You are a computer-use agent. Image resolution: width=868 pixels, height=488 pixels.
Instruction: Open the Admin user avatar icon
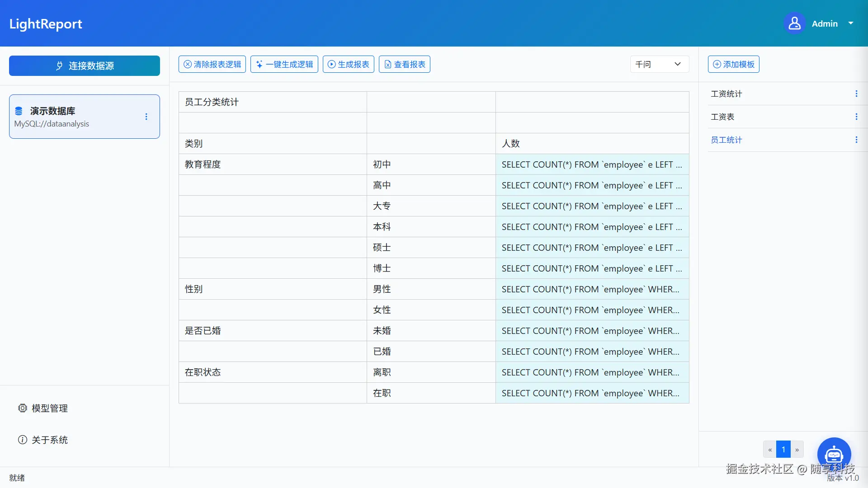tap(794, 23)
